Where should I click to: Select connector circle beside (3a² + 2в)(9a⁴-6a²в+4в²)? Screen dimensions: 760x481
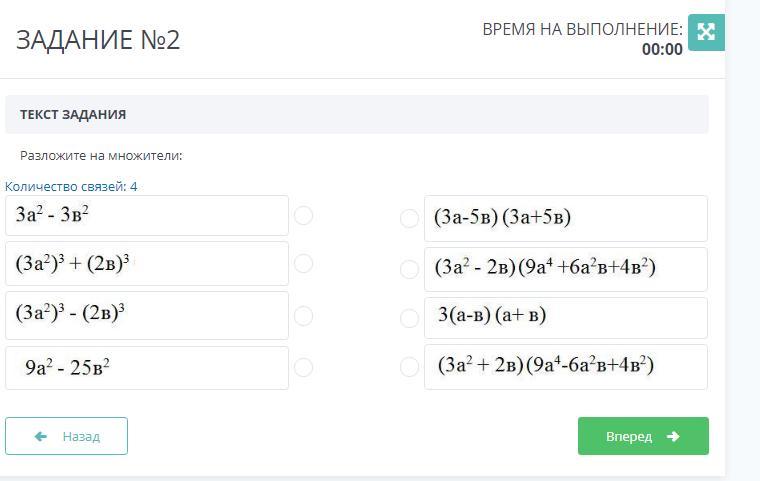point(409,367)
